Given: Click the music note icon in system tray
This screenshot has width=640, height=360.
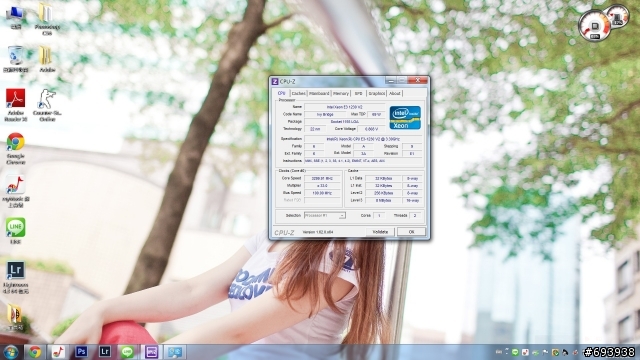Looking at the screenshot, I should pyautogui.click(x=525, y=352).
